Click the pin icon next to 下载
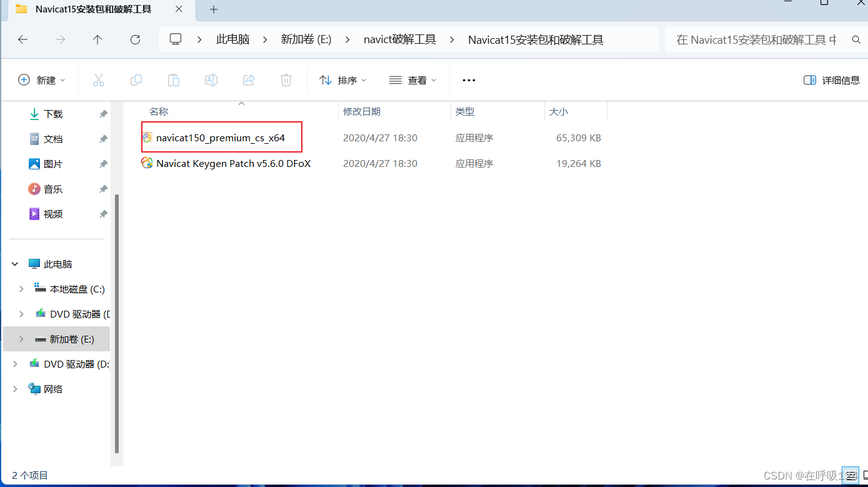 [x=103, y=114]
